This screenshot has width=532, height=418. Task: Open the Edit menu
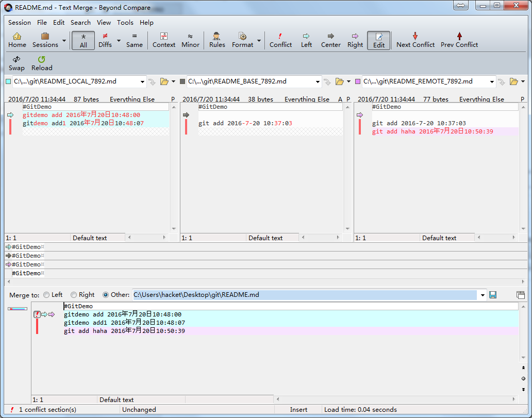[59, 22]
